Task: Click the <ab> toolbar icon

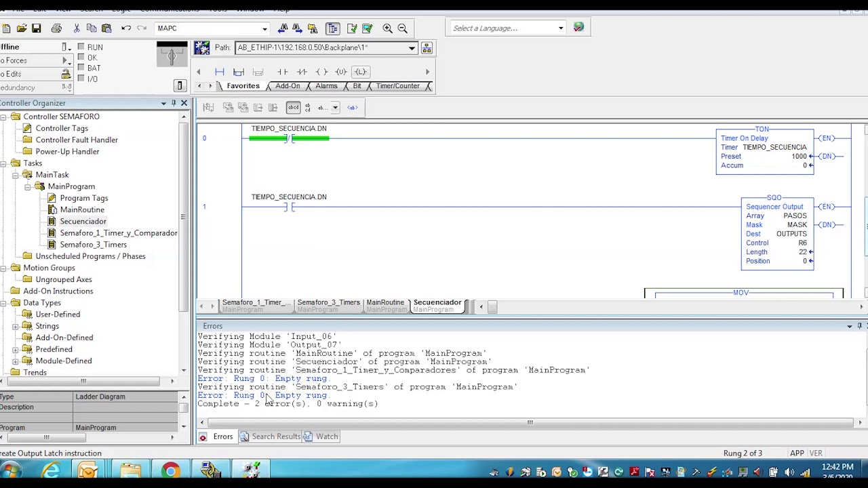Action: tap(353, 108)
